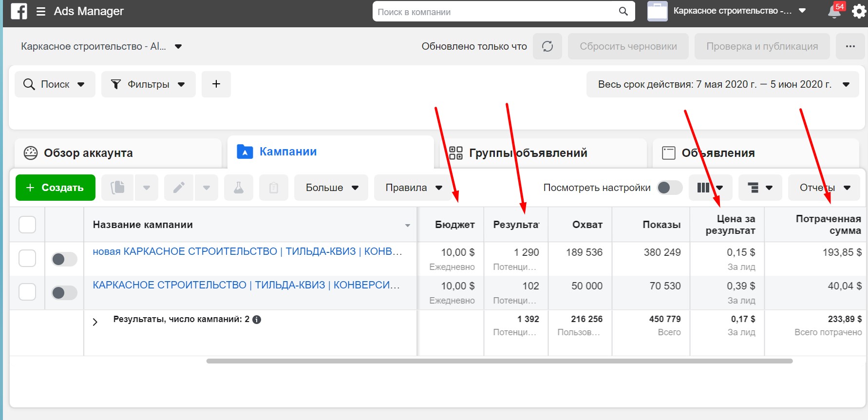Click the duplicate campaign icon
Screen dimensions: 868x420
117,188
